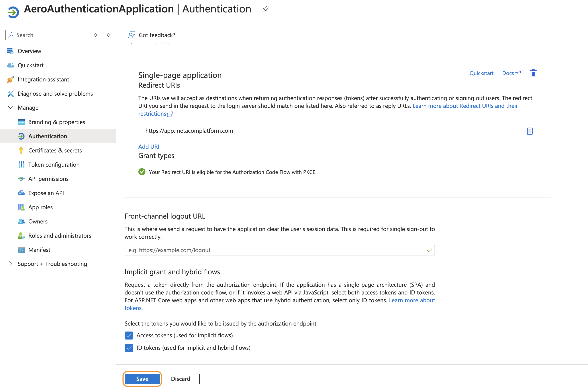Click the App roles icon
The image size is (588, 391).
point(21,207)
